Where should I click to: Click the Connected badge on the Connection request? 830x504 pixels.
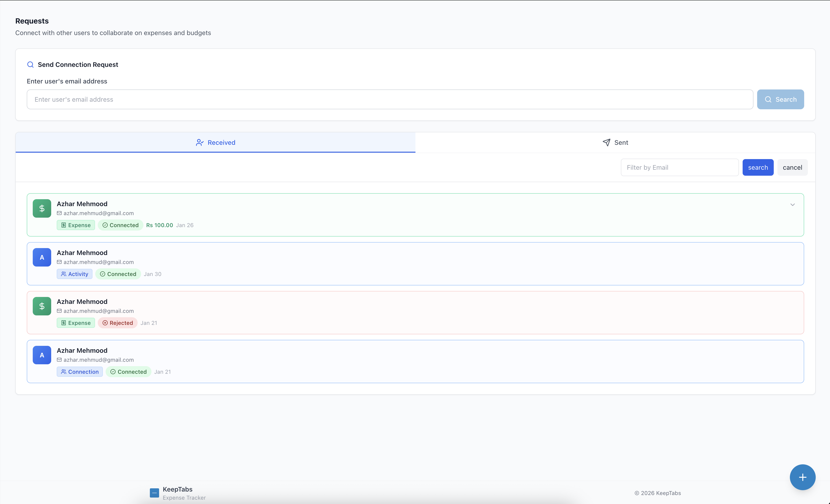click(x=128, y=372)
